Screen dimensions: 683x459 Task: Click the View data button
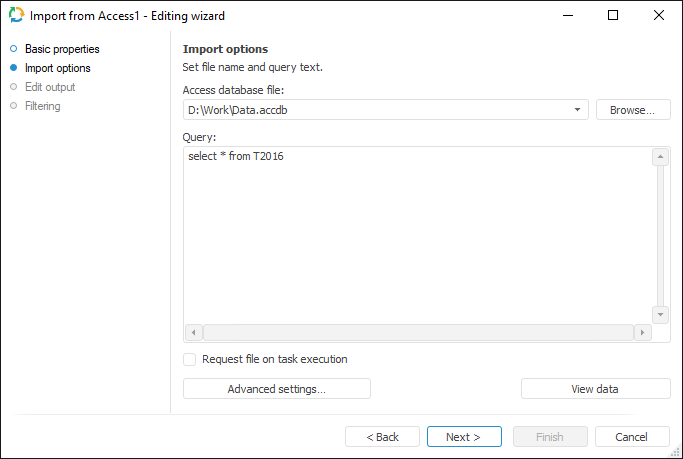595,389
